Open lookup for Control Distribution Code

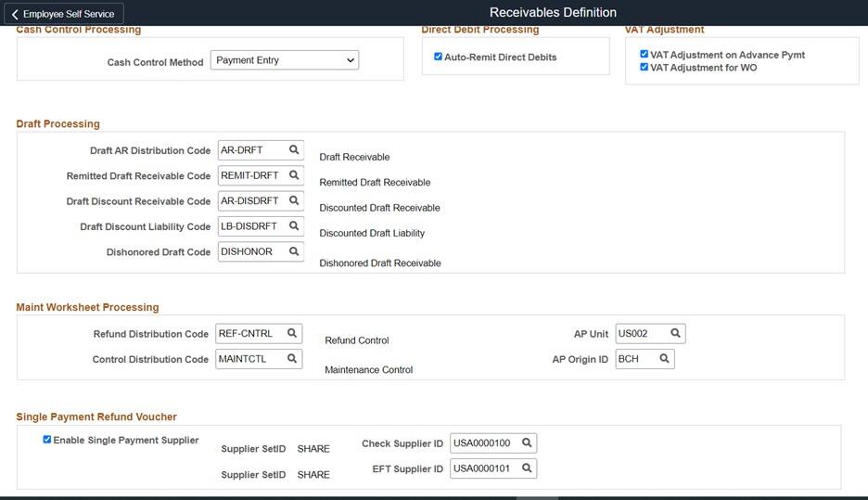(292, 359)
